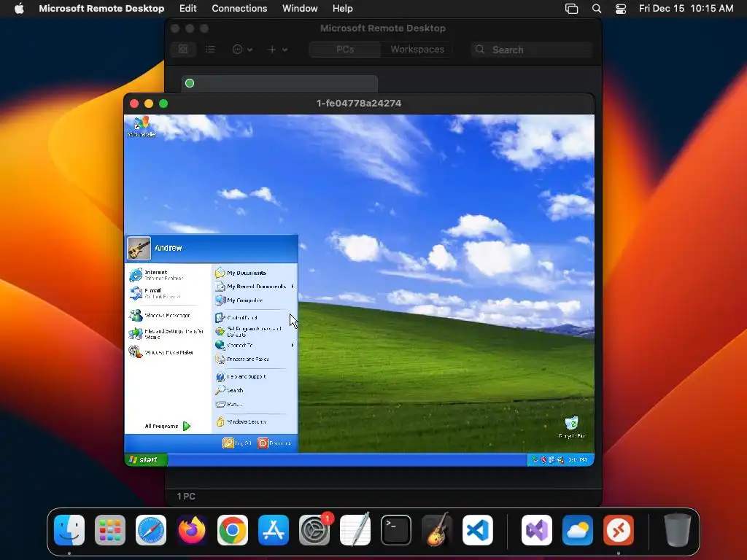This screenshot has width=747, height=560.
Task: Select the PCs tab
Action: [x=345, y=49]
